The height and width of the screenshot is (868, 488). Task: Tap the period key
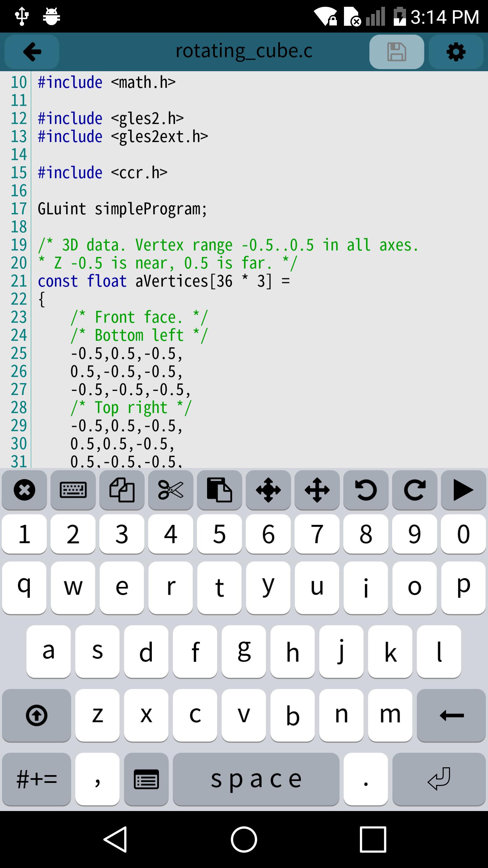point(366,779)
